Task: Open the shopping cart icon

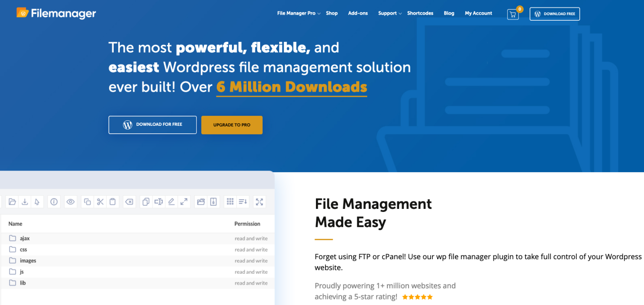Action: coord(513,14)
